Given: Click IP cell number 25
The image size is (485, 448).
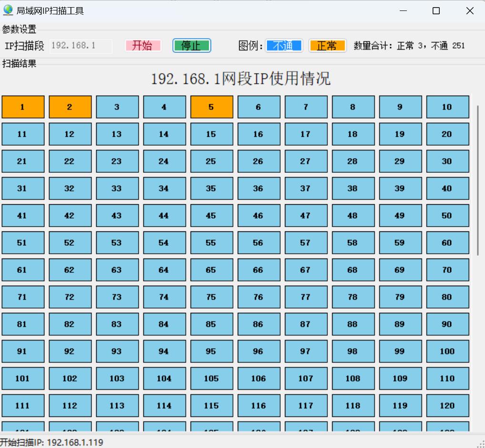Looking at the screenshot, I should click(x=212, y=161).
